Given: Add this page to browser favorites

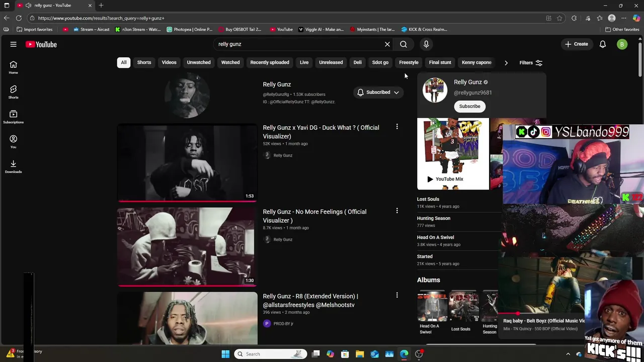Looking at the screenshot, I should 559,18.
